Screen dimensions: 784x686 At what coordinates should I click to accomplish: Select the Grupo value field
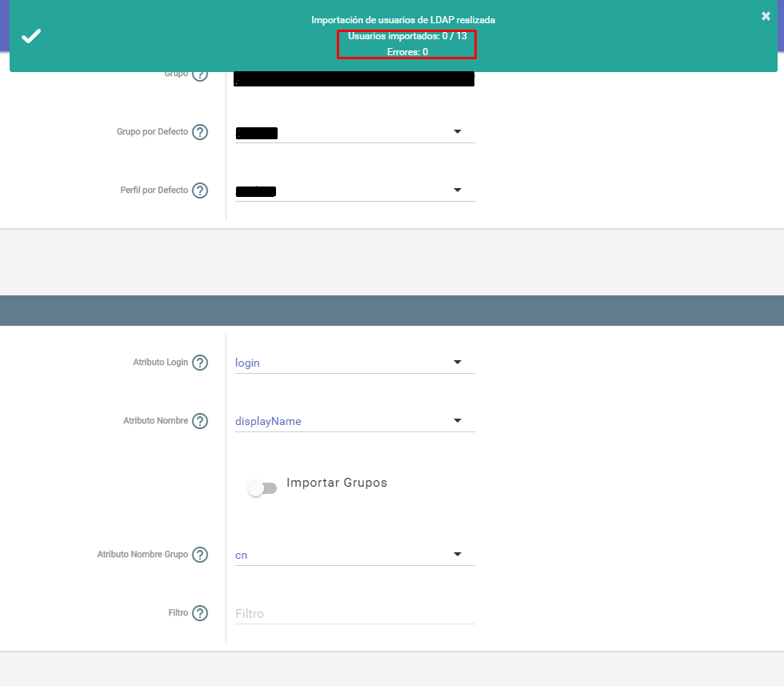pyautogui.click(x=354, y=78)
